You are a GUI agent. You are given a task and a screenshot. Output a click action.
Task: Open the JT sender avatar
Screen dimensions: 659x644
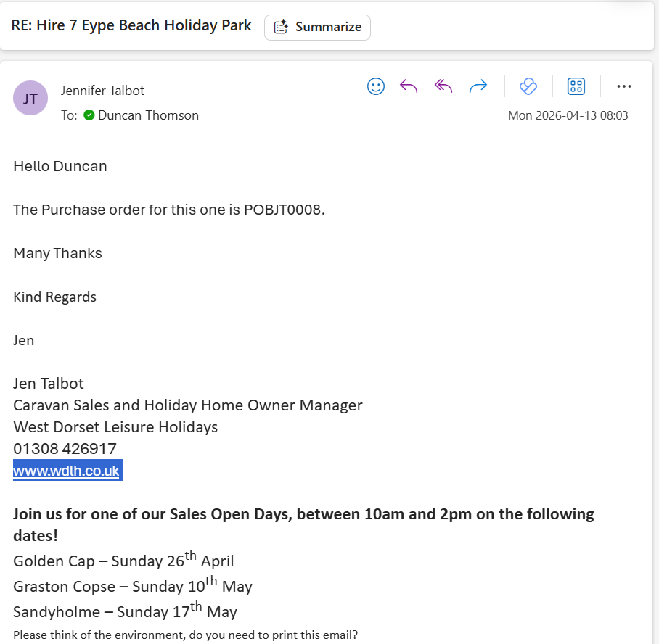pyautogui.click(x=30, y=99)
